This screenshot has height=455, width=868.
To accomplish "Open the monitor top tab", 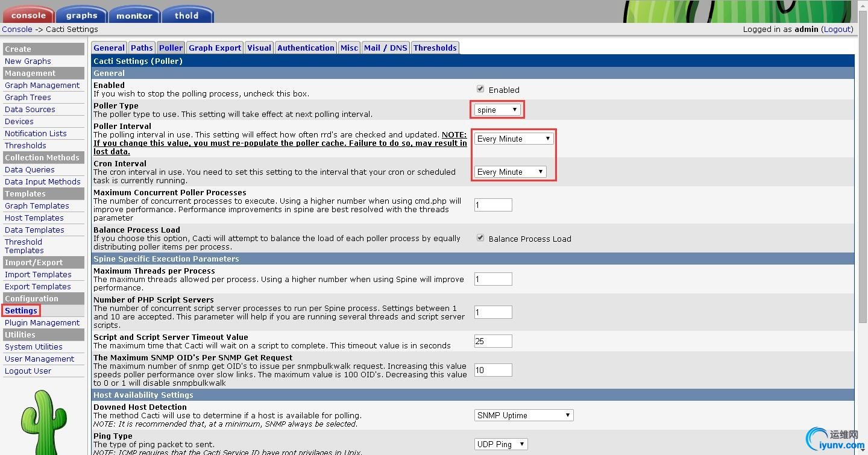I will coord(134,15).
